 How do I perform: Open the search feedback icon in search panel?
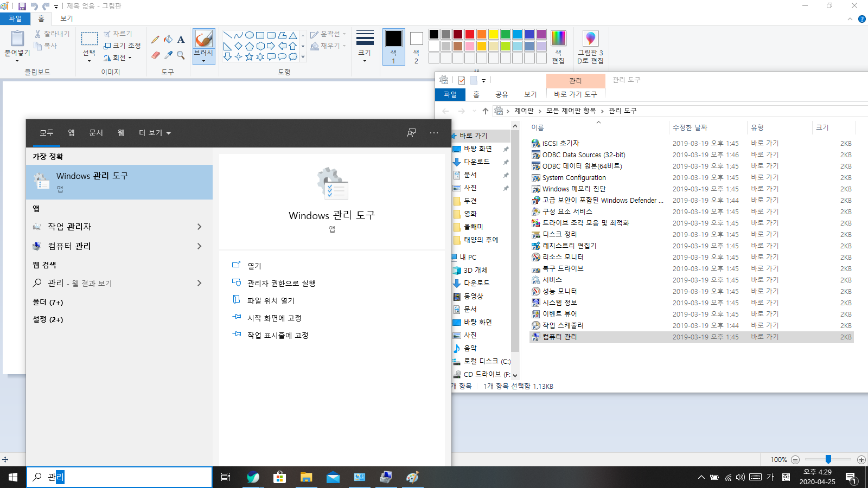click(411, 133)
